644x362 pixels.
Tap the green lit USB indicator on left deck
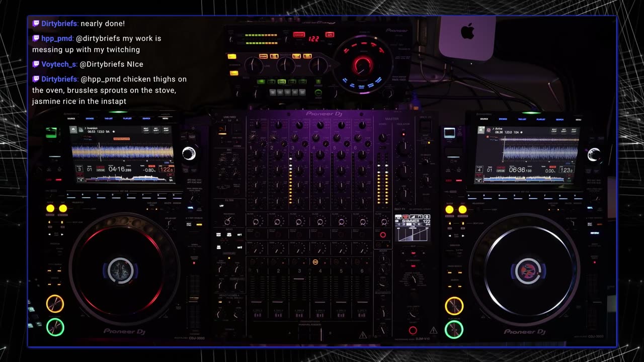(51, 133)
